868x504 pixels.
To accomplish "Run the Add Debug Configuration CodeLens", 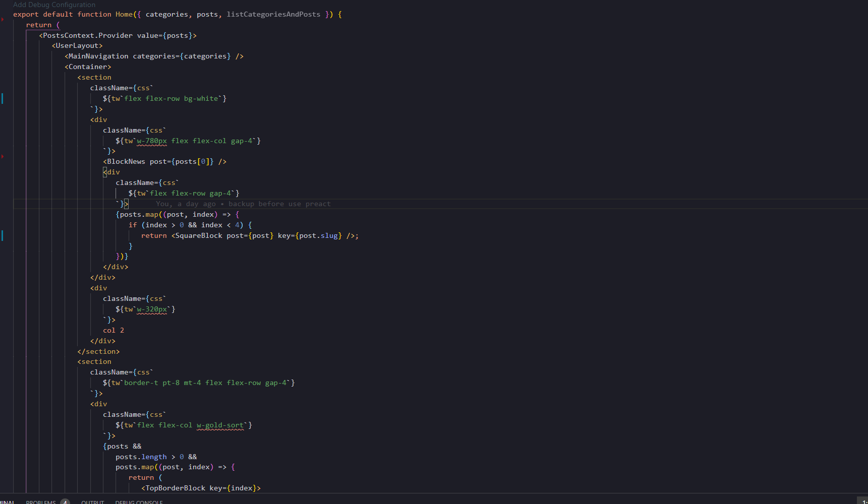I will click(x=54, y=5).
